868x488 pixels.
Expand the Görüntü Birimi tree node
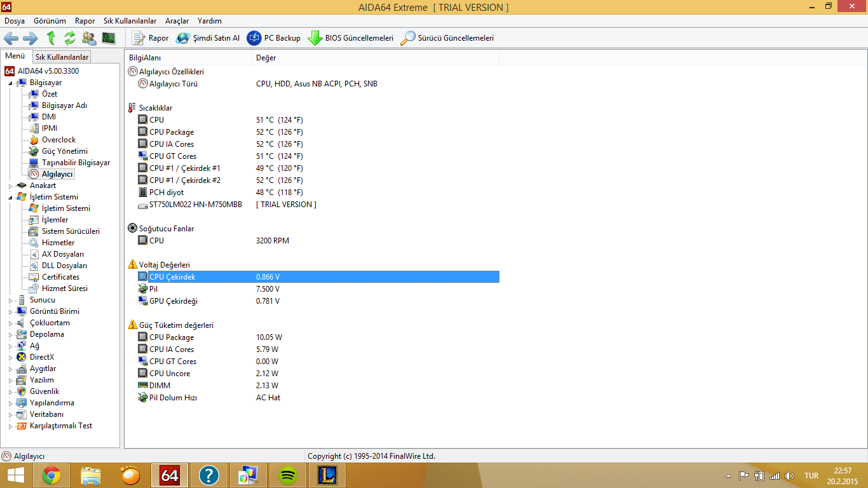[10, 311]
